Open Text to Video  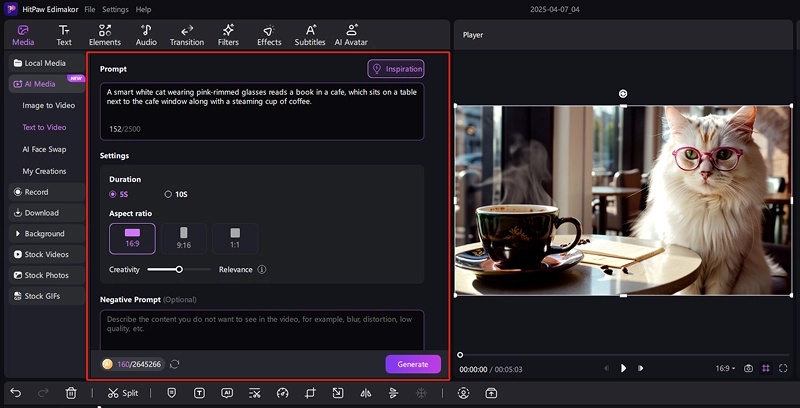click(x=44, y=128)
